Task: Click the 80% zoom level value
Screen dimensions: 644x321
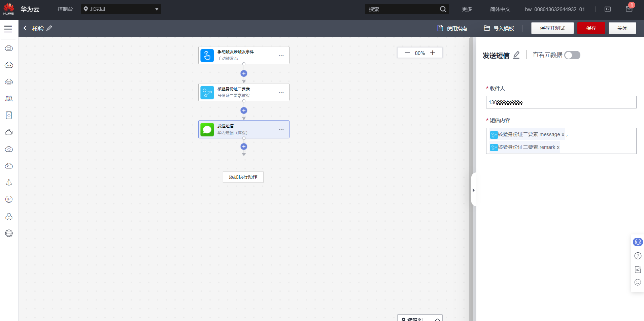Action: tap(420, 53)
